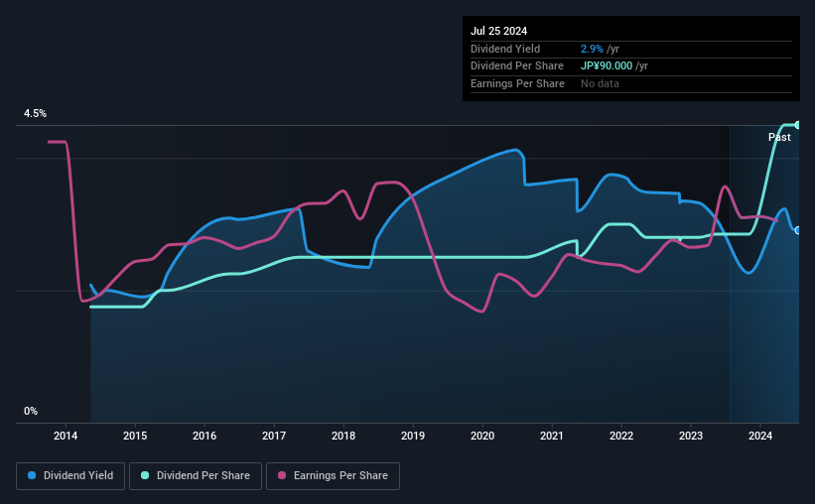This screenshot has width=815, height=504.
Task: Click the Jul 25 2024 tooltip date header
Action: point(498,31)
